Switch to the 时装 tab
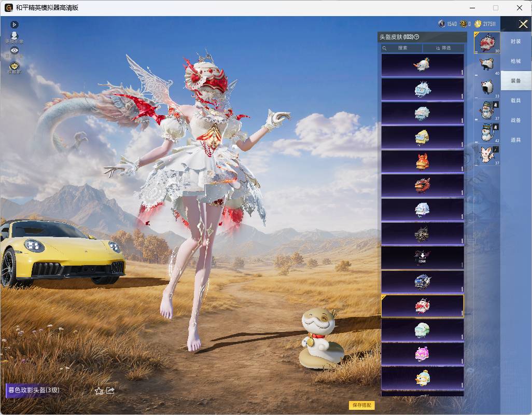532x415 pixels. coord(516,41)
